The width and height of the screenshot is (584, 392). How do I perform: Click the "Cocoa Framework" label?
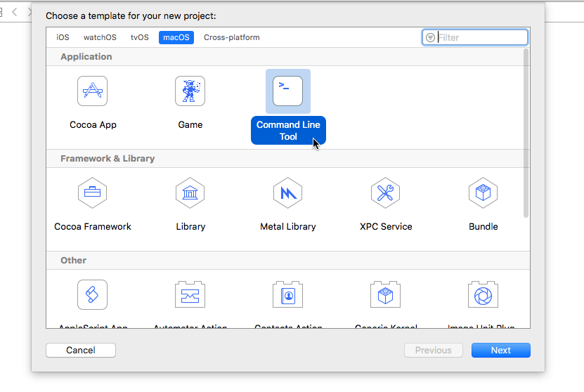(x=93, y=227)
